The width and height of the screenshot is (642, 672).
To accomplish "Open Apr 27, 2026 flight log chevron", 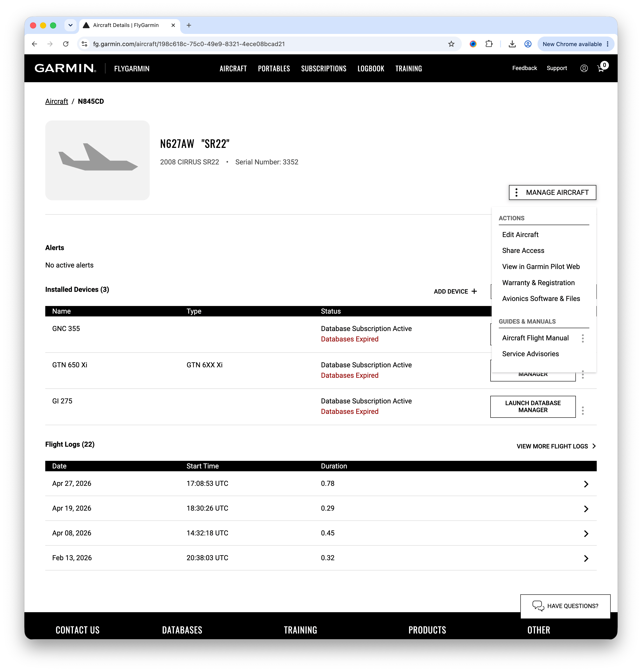I will tap(586, 484).
